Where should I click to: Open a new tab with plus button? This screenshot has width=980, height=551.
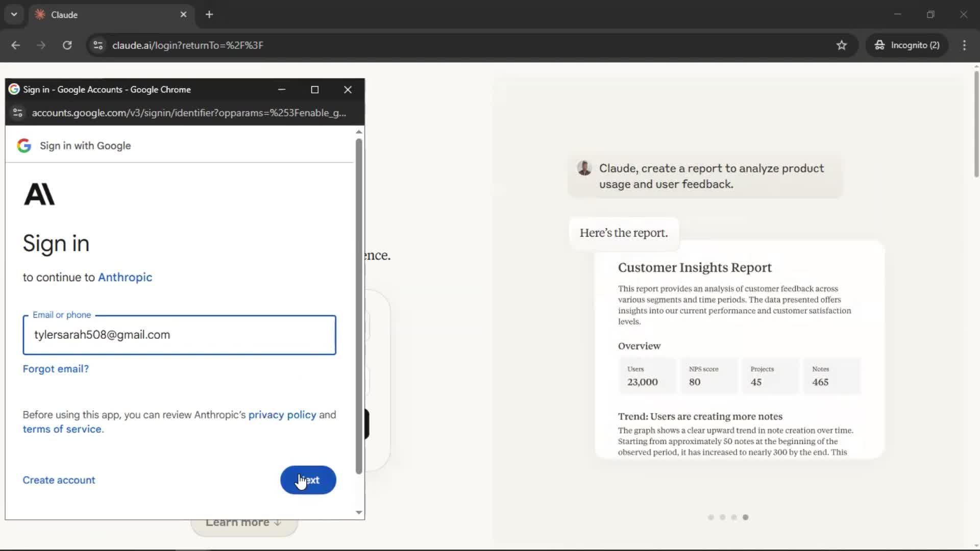pos(209,14)
